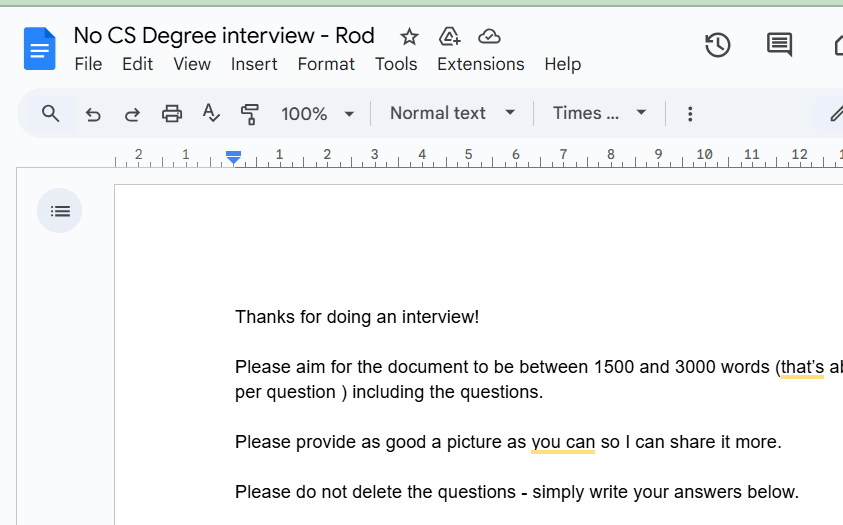Show more toolbar options
Viewport: 843px width, 525px height.
[690, 114]
